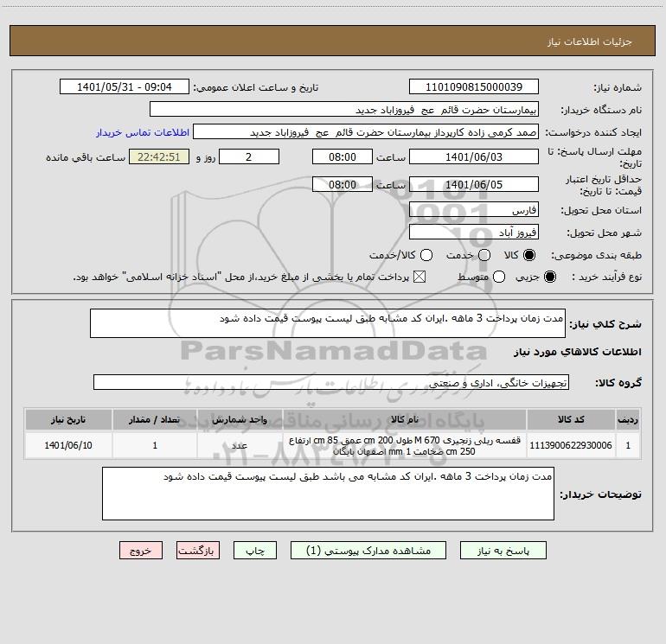This screenshot has width=666, height=644.
Task: Select the کالا/خدمت radio button
Action: 426,255
